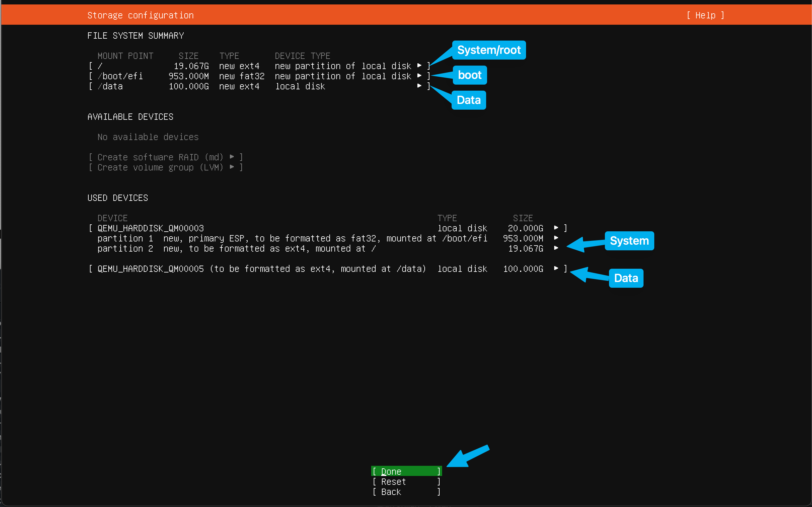Click the Reset button
Screen dimensions: 812x507
pos(406,482)
